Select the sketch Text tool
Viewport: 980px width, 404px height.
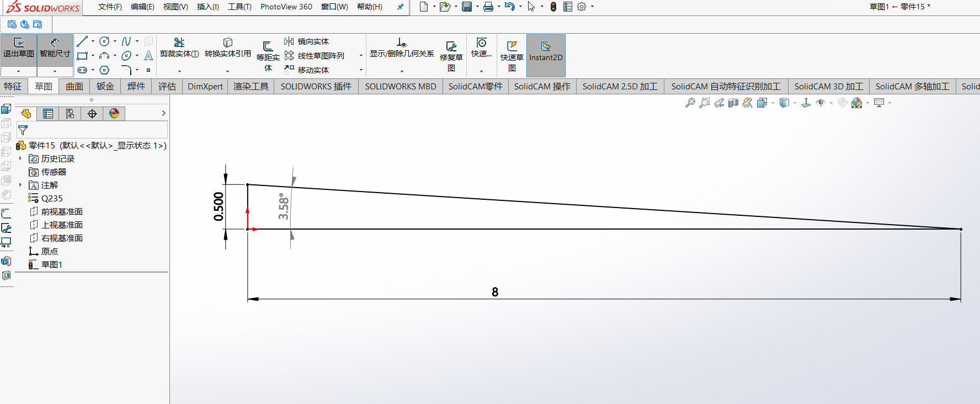148,56
